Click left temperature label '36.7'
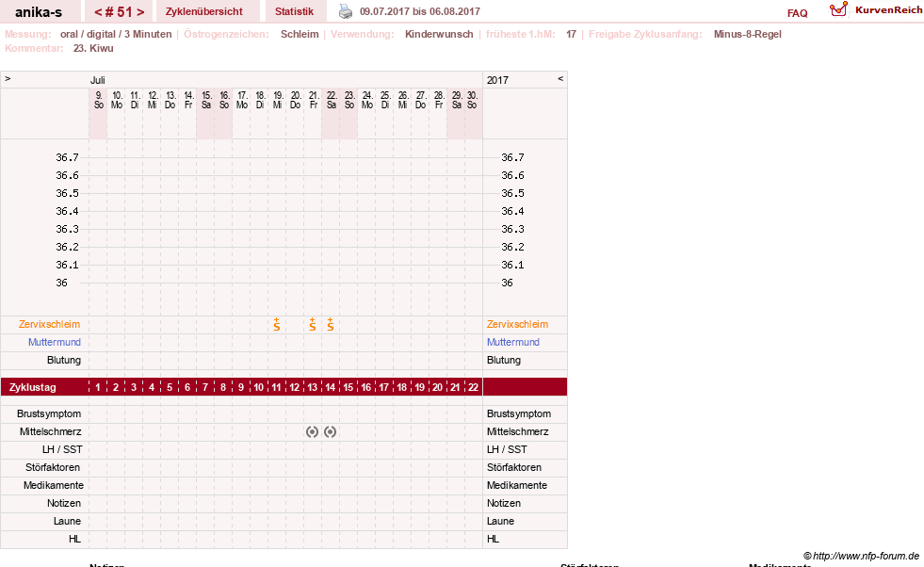 67,157
